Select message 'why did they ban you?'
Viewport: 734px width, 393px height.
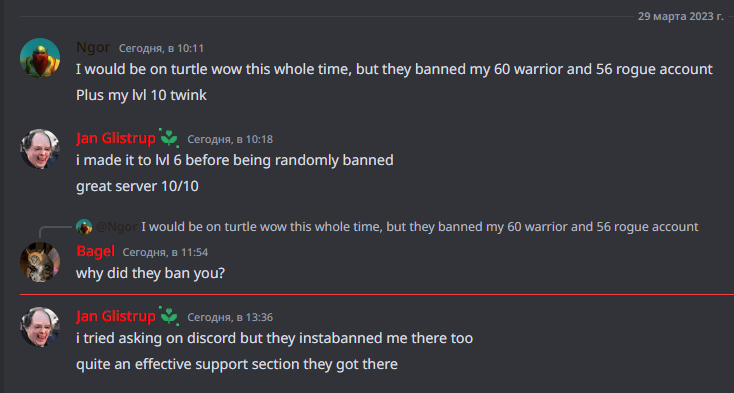150,273
